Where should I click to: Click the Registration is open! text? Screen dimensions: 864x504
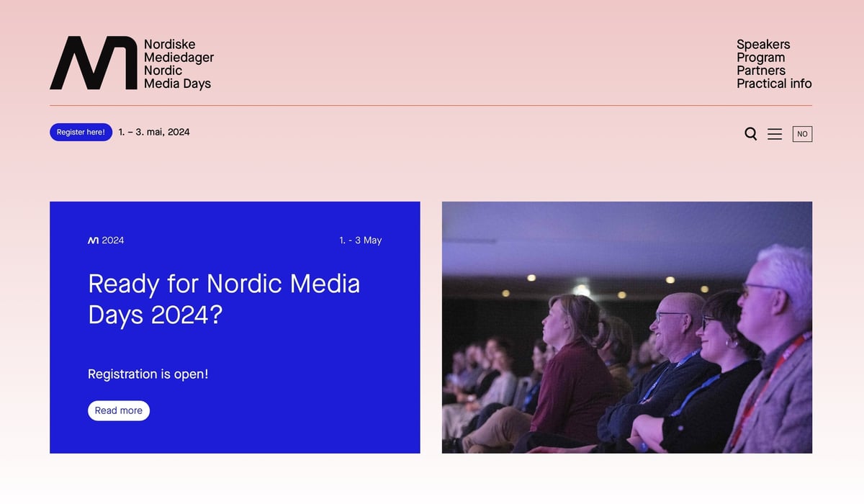pyautogui.click(x=148, y=374)
